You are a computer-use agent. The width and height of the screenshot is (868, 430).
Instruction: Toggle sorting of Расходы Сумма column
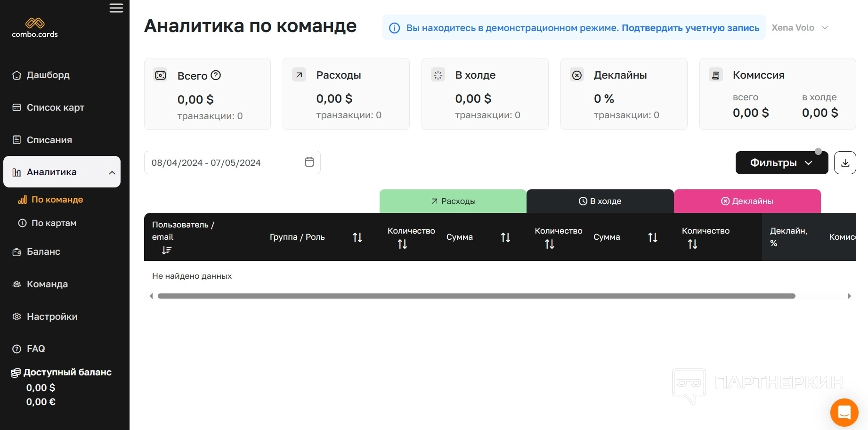(x=505, y=237)
